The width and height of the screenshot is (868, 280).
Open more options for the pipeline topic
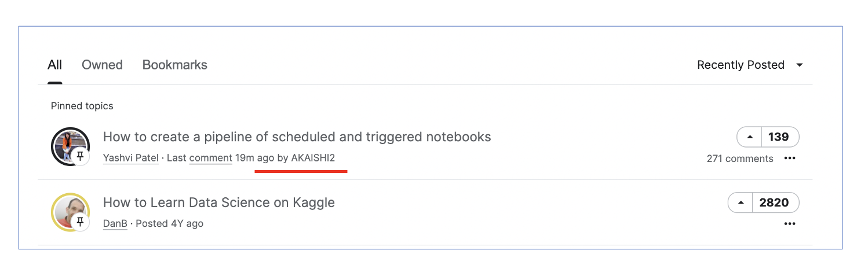(x=789, y=159)
